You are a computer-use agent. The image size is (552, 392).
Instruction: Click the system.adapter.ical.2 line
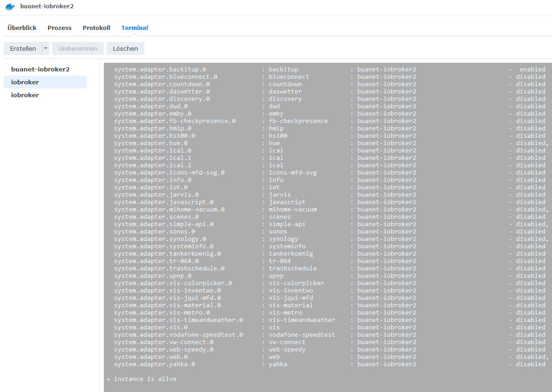(x=153, y=165)
